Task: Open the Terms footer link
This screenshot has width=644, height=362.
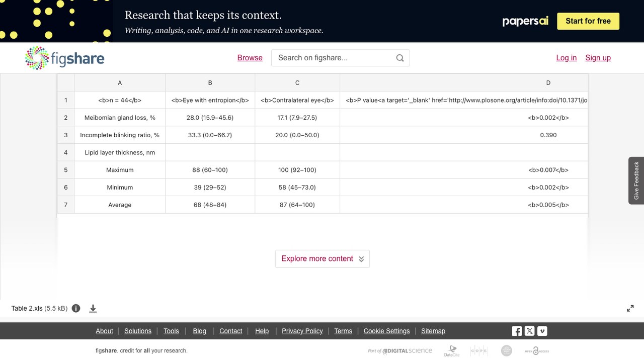Action: 343,331
